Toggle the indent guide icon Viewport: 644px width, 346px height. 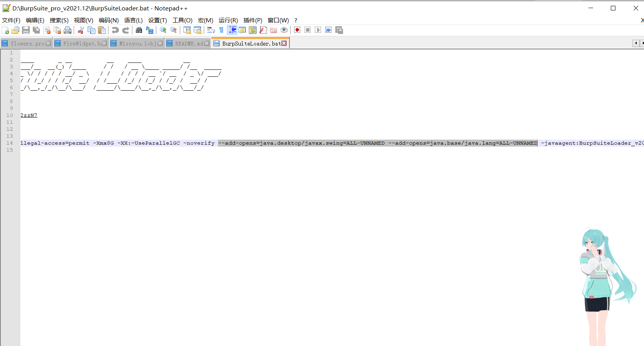pyautogui.click(x=232, y=30)
